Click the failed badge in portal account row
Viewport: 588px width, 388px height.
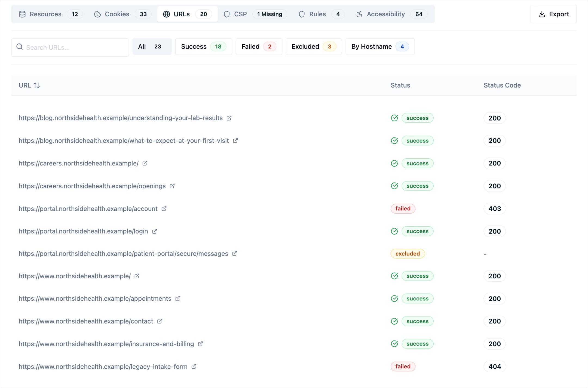(403, 209)
